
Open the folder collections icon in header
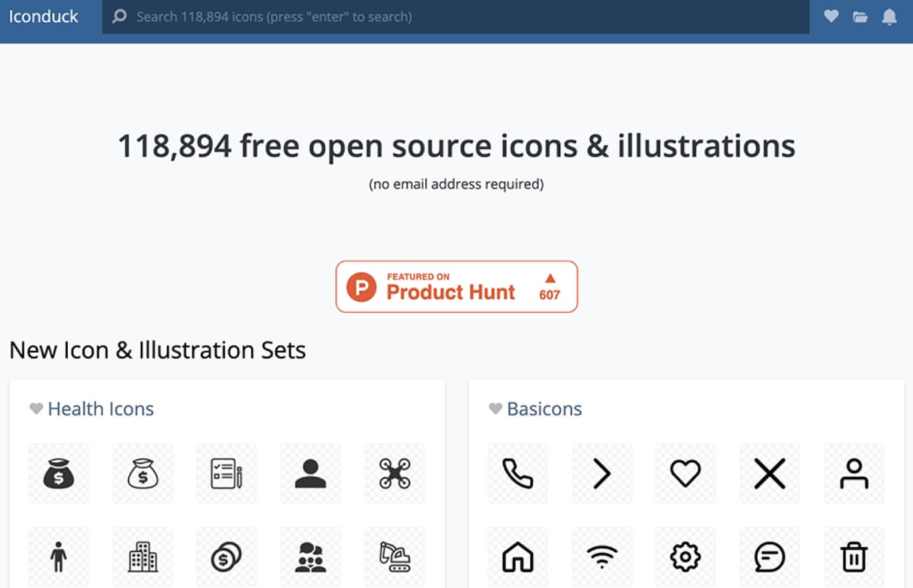[860, 17]
